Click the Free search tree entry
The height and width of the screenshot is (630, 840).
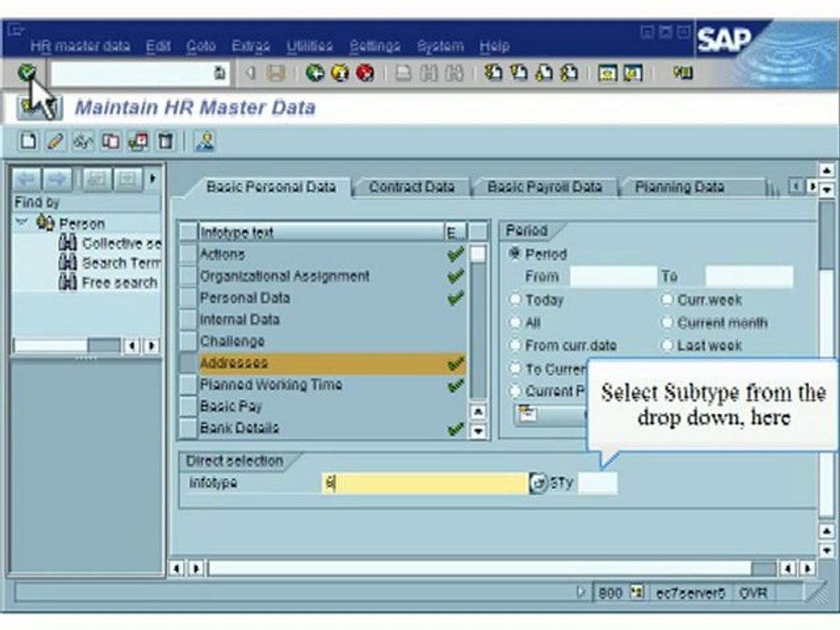(x=108, y=283)
